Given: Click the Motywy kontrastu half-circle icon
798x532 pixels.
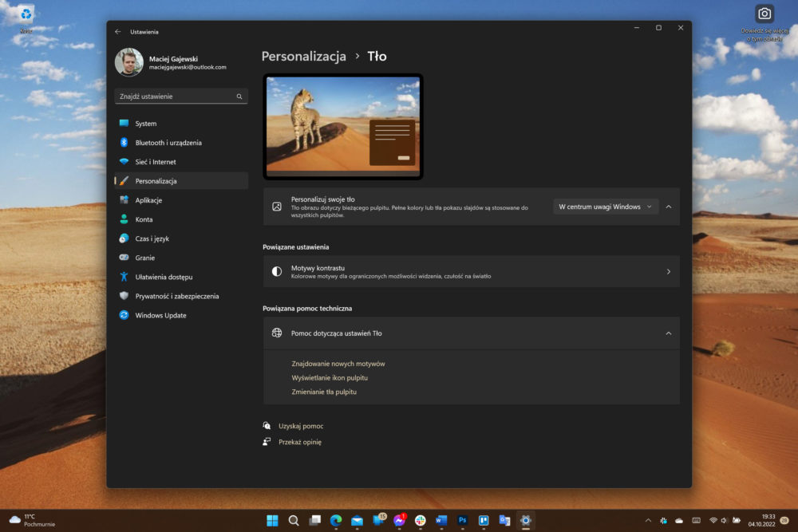Looking at the screenshot, I should (277, 272).
